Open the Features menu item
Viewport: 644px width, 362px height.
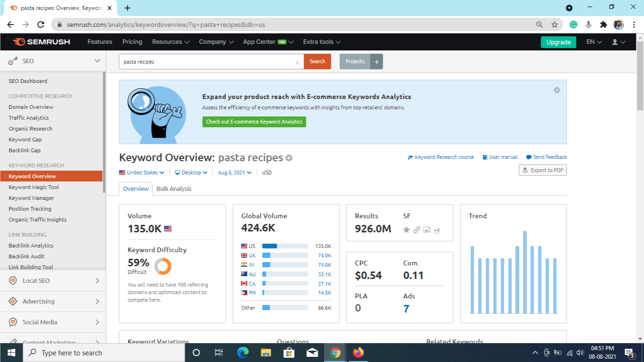coord(100,42)
